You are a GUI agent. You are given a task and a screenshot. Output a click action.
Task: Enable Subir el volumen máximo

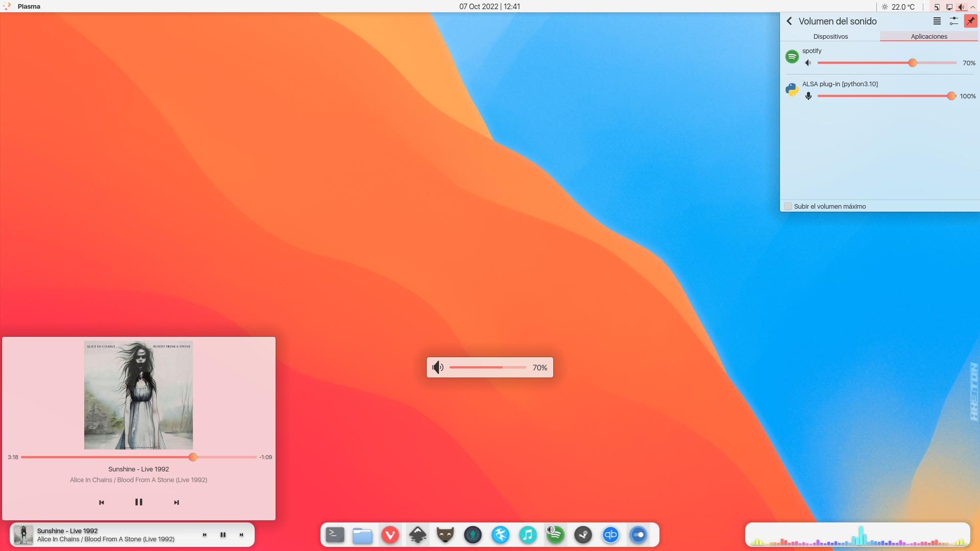point(788,206)
